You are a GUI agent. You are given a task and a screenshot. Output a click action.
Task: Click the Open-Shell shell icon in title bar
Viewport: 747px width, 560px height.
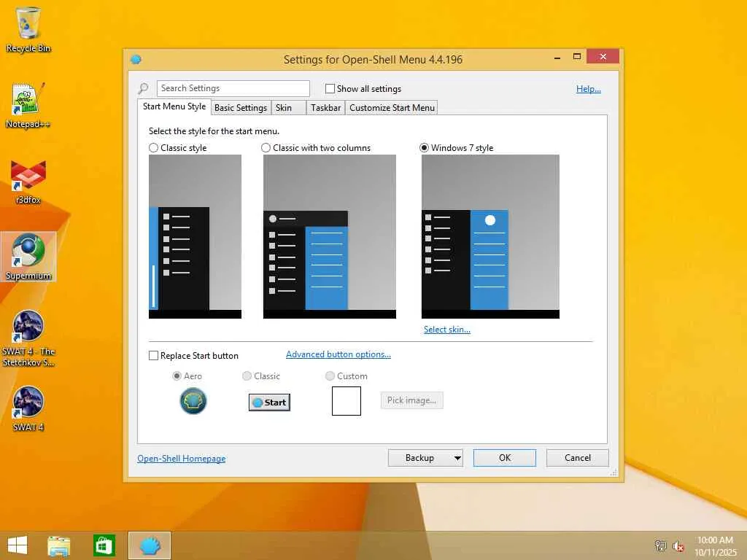pyautogui.click(x=136, y=60)
